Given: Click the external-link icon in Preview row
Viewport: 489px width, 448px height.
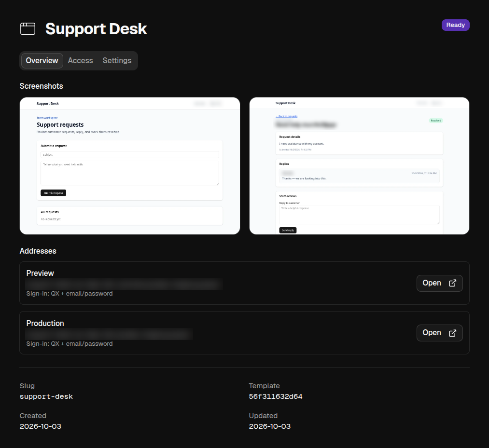Looking at the screenshot, I should point(452,283).
